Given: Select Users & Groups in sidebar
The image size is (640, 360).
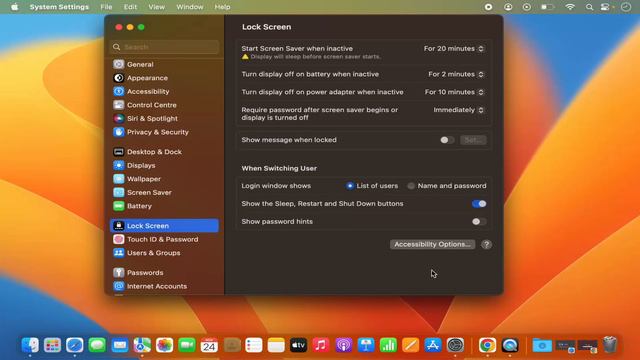Looking at the screenshot, I should click(x=164, y=253).
